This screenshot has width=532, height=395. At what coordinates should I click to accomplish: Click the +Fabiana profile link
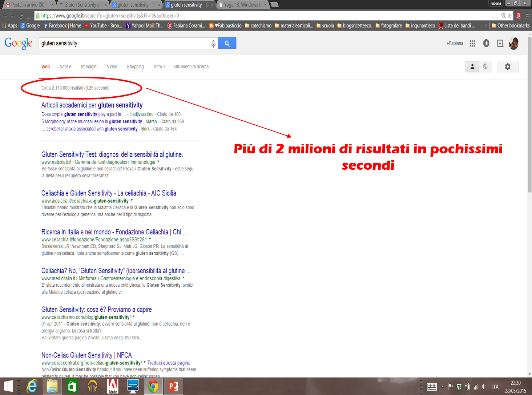coord(455,43)
